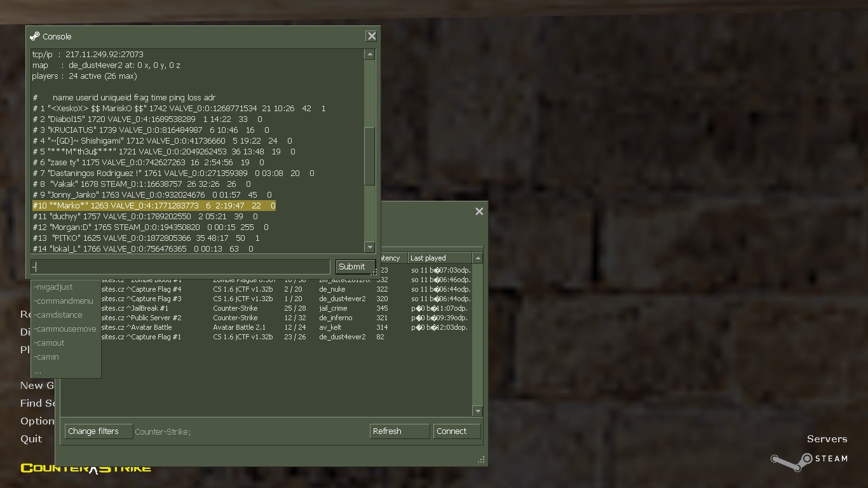Image resolution: width=868 pixels, height=488 pixels.
Task: Select -camin from command suggestions
Action: point(46,357)
